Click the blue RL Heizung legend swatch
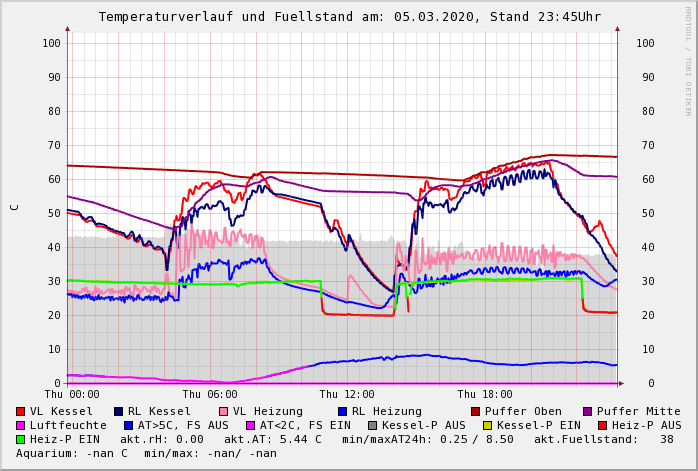The height and width of the screenshot is (471, 698). pyautogui.click(x=342, y=411)
